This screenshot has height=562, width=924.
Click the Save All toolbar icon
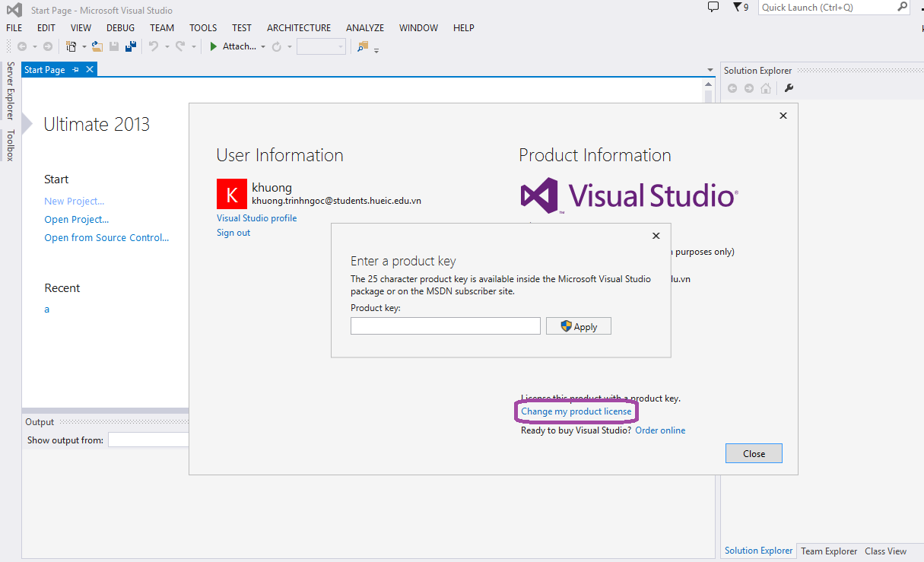[x=131, y=46]
